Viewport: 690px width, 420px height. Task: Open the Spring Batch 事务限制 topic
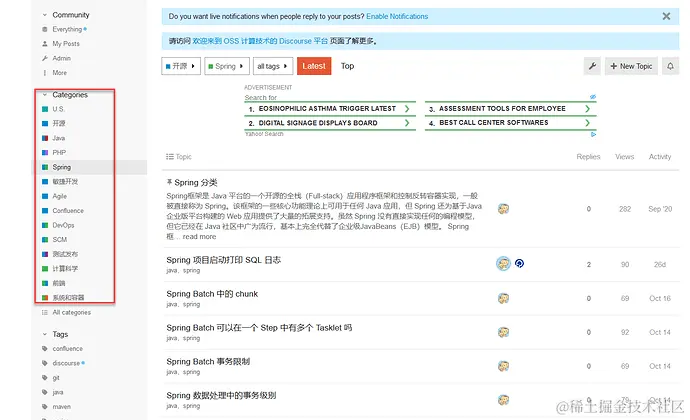coord(208,361)
